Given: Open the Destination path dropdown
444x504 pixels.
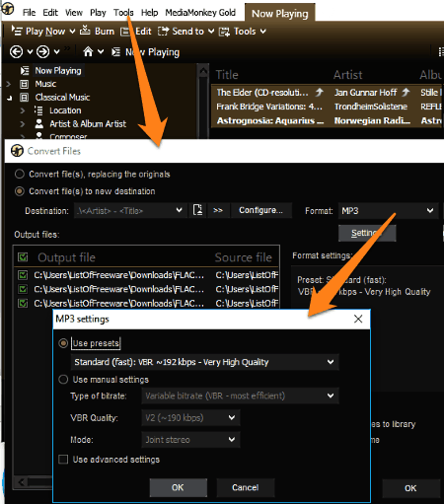Looking at the screenshot, I should point(129,210).
